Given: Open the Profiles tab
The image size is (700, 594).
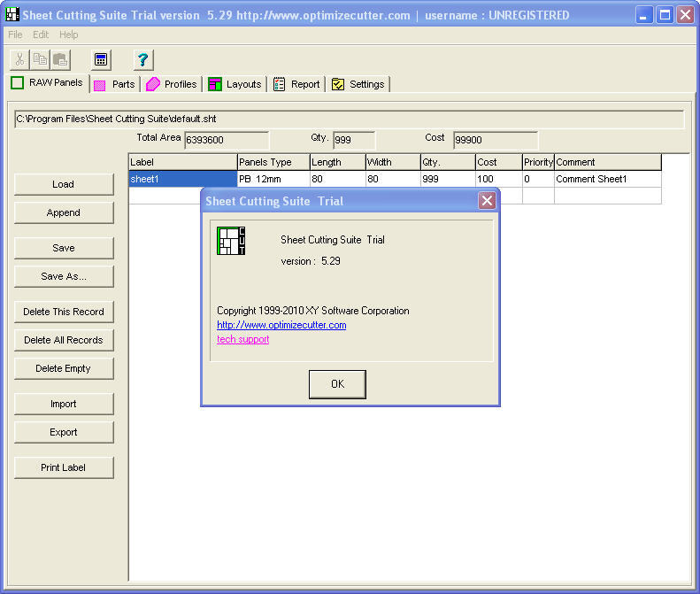Looking at the screenshot, I should [172, 84].
